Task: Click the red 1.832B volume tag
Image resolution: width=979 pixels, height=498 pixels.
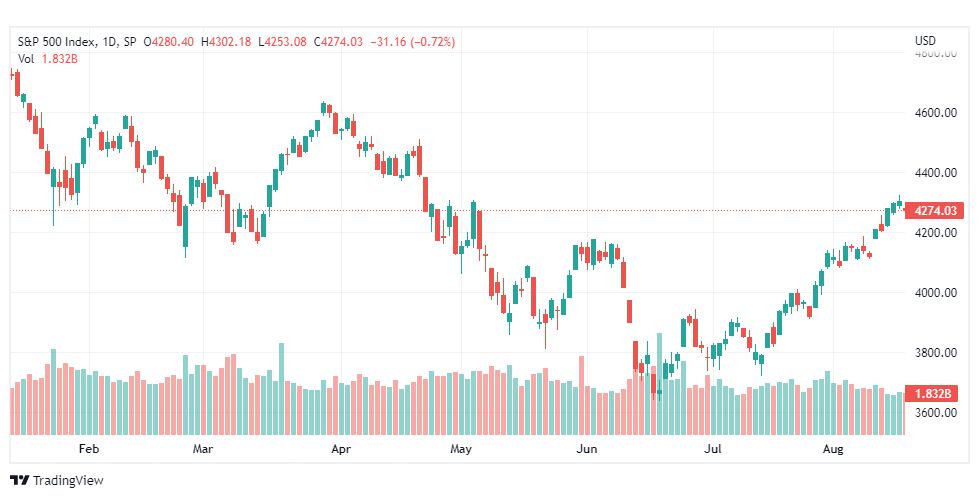Action: tap(934, 394)
